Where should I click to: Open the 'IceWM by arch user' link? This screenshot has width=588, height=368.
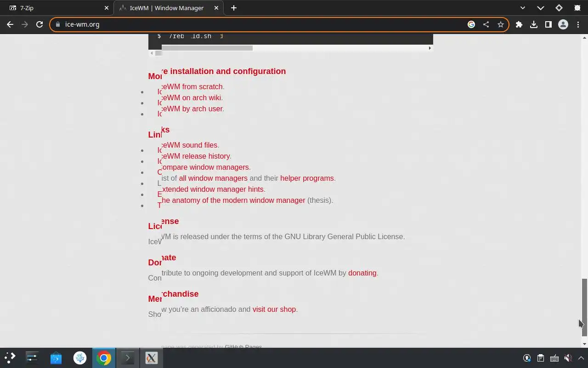pyautogui.click(x=192, y=109)
